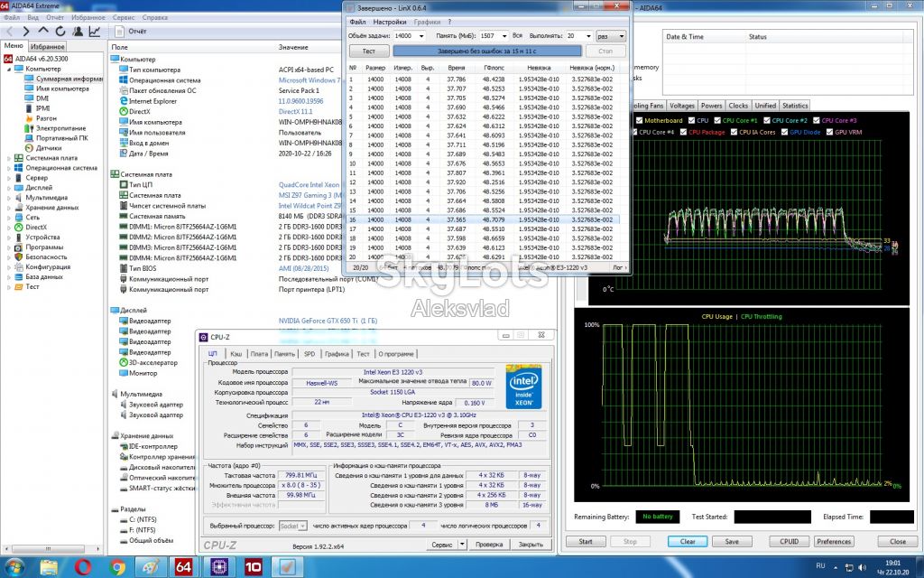This screenshot has width=924, height=578.
Task: Expand the Мультимедиа tree node
Action: pyautogui.click(x=9, y=198)
